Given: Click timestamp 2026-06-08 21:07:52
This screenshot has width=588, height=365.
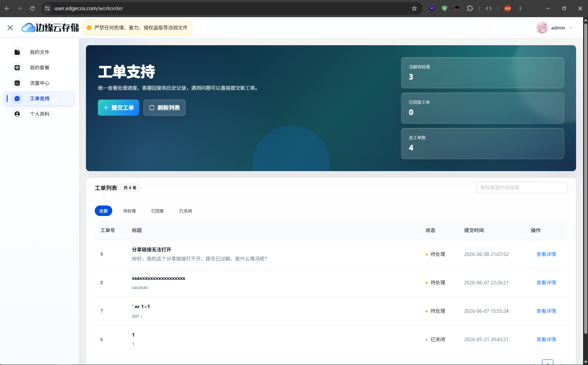Looking at the screenshot, I should (486, 254).
